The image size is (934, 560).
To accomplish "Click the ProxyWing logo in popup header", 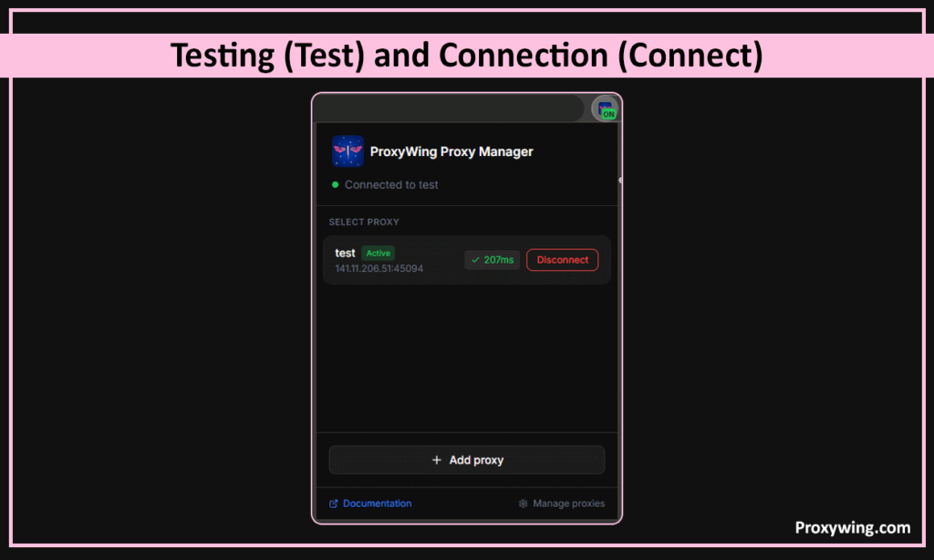I will [348, 151].
